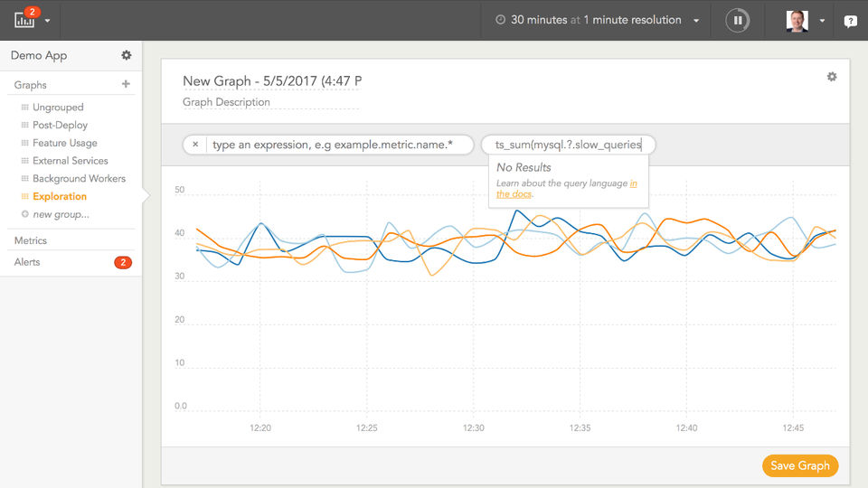Select the Post-Deploy graph group
Image resolution: width=868 pixels, height=488 pixels.
click(60, 125)
